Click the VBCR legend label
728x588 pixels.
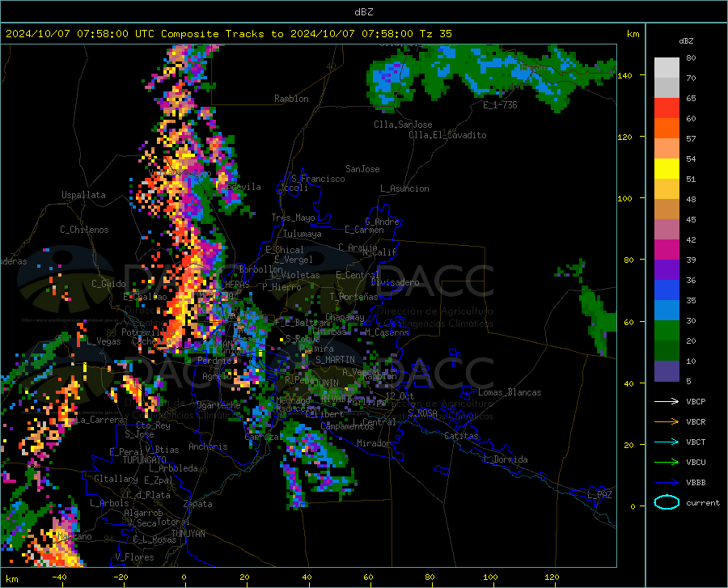tap(696, 422)
